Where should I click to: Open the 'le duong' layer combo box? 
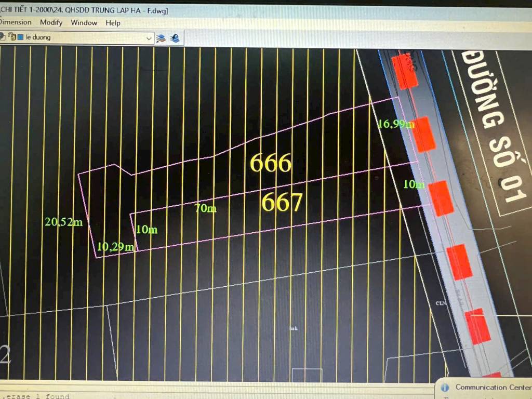click(x=83, y=37)
